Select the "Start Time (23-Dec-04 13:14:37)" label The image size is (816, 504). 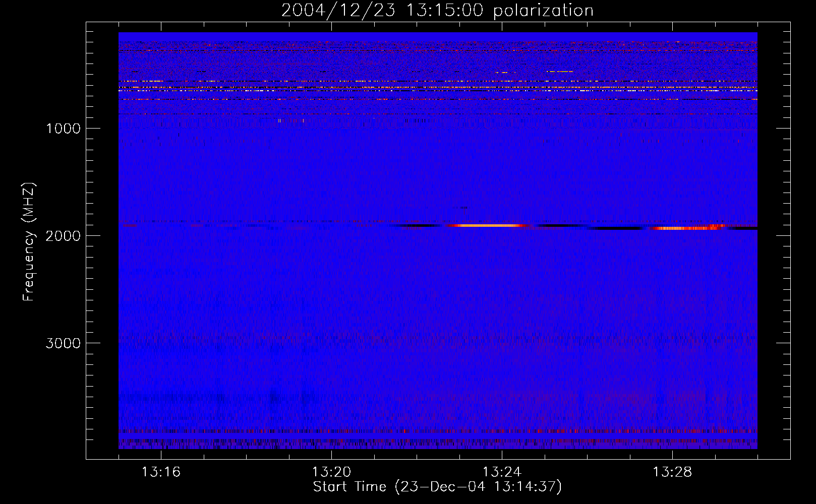pyautogui.click(x=437, y=487)
